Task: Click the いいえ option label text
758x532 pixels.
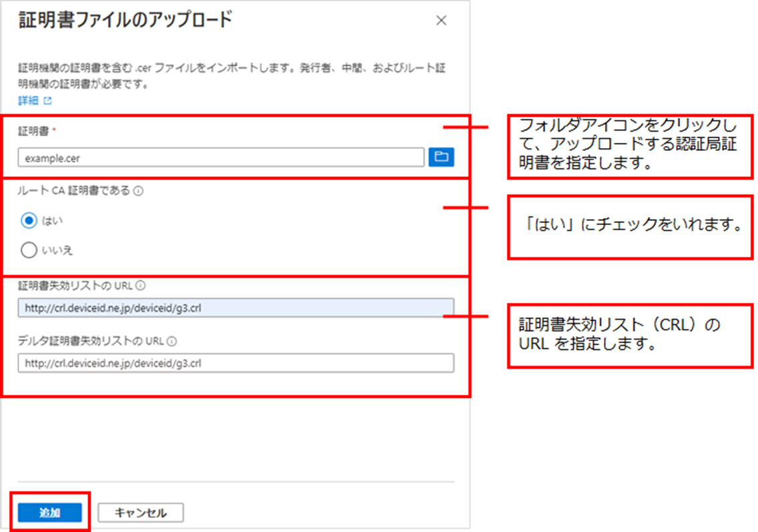Action: 57,250
